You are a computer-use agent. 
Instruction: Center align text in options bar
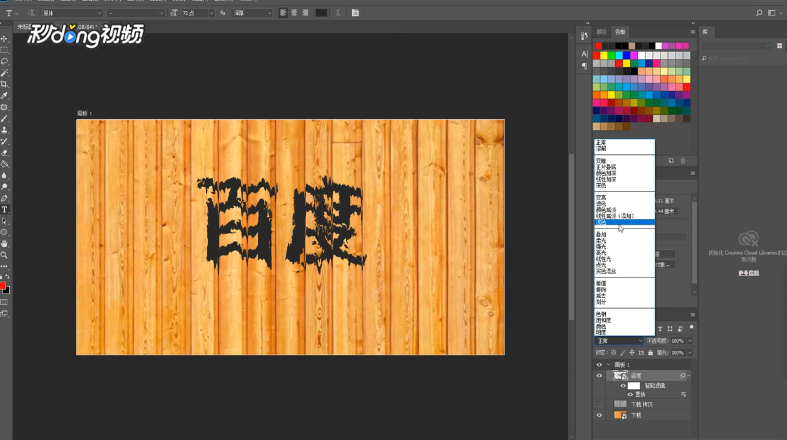(x=294, y=13)
